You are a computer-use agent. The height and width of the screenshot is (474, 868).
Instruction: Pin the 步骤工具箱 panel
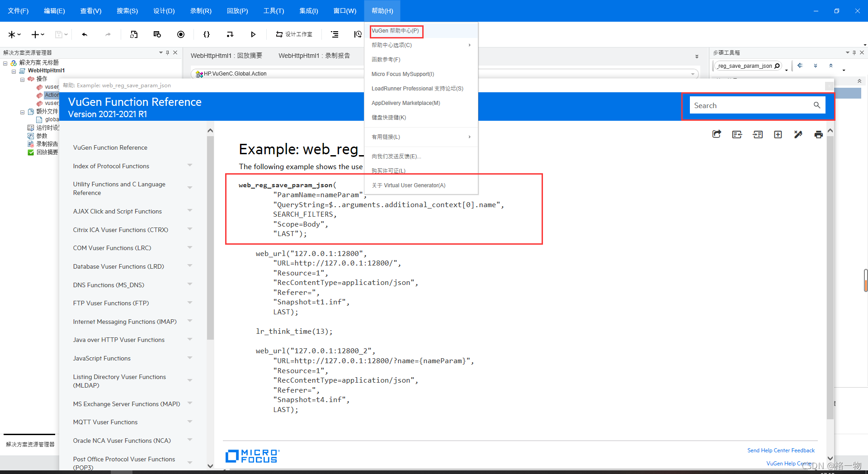[x=854, y=52]
